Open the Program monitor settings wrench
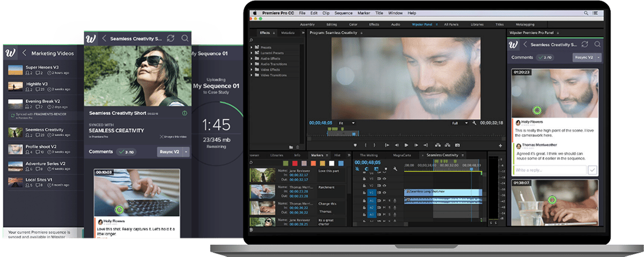The image size is (644, 257). 475,123
